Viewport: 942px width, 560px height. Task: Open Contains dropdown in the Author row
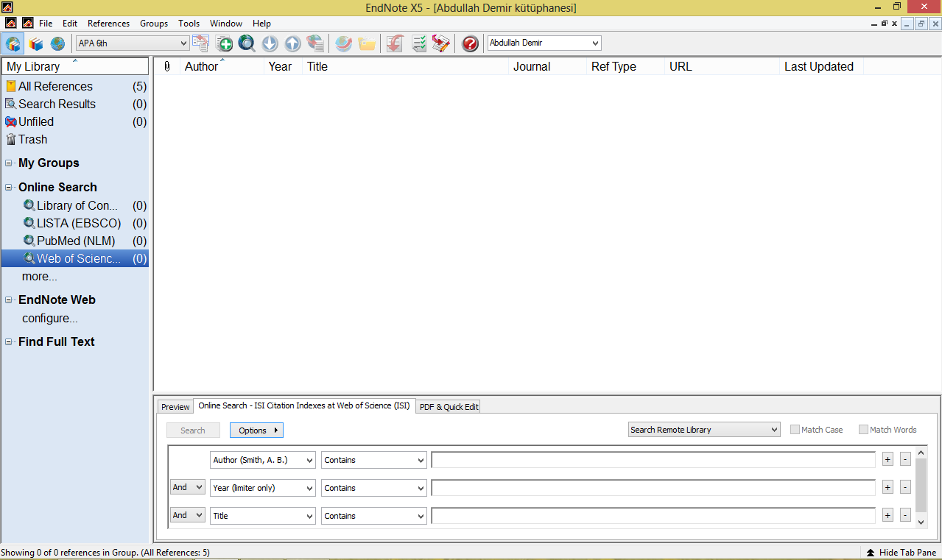pos(374,460)
